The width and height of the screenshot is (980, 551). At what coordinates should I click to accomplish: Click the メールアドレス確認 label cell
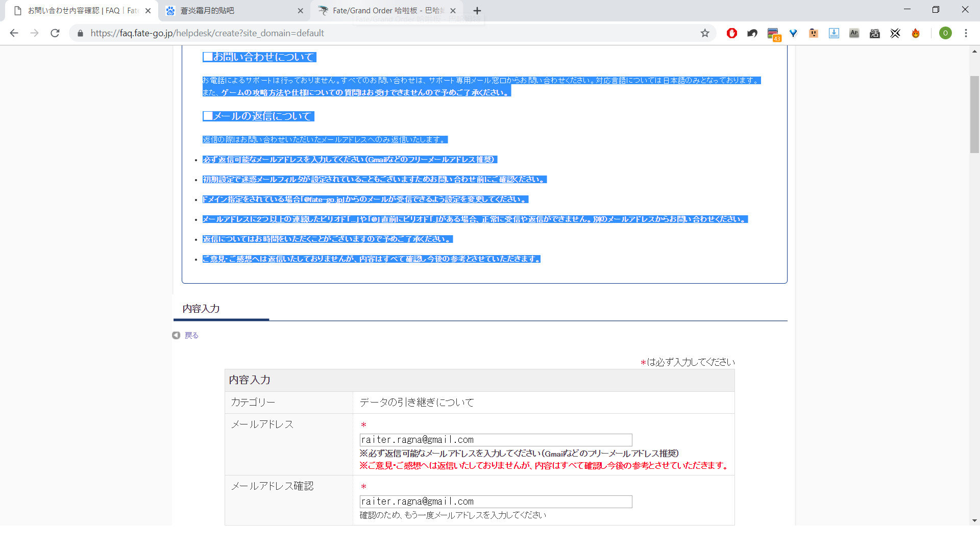coord(289,500)
